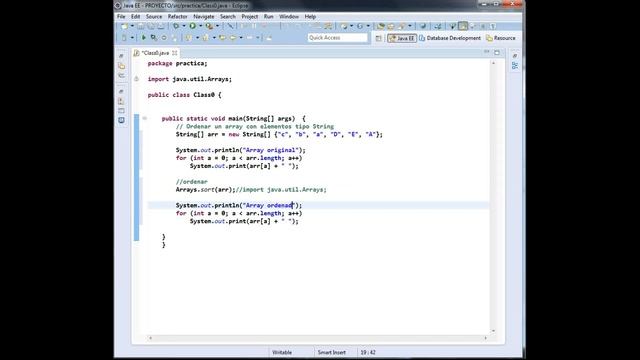Open the second left sidebar view icon
This screenshot has height=360, width=640.
pyautogui.click(x=121, y=66)
